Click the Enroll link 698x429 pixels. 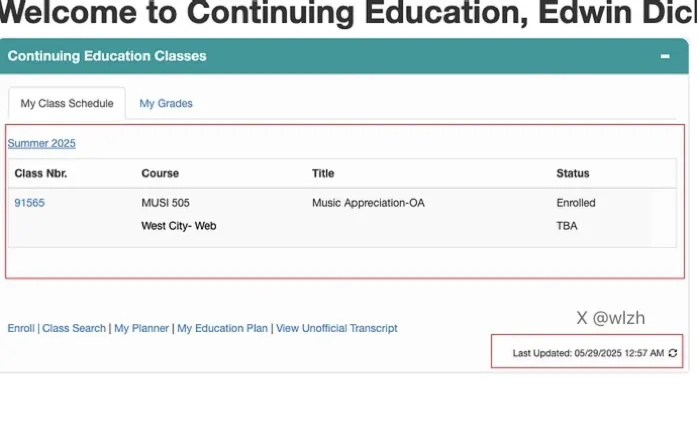pyautogui.click(x=21, y=328)
